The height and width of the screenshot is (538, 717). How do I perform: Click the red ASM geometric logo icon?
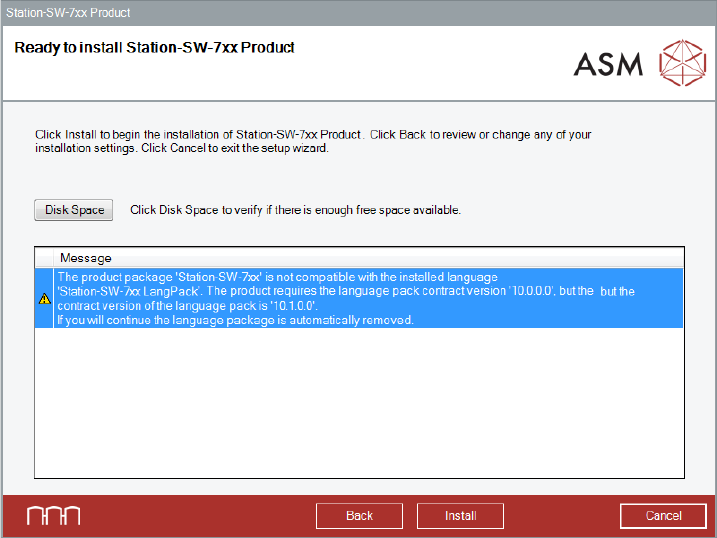[x=682, y=63]
